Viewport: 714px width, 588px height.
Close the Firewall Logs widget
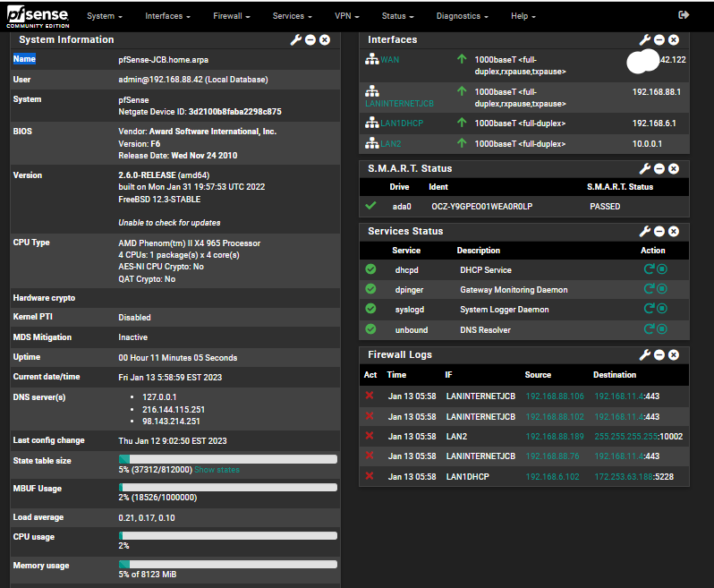click(674, 354)
